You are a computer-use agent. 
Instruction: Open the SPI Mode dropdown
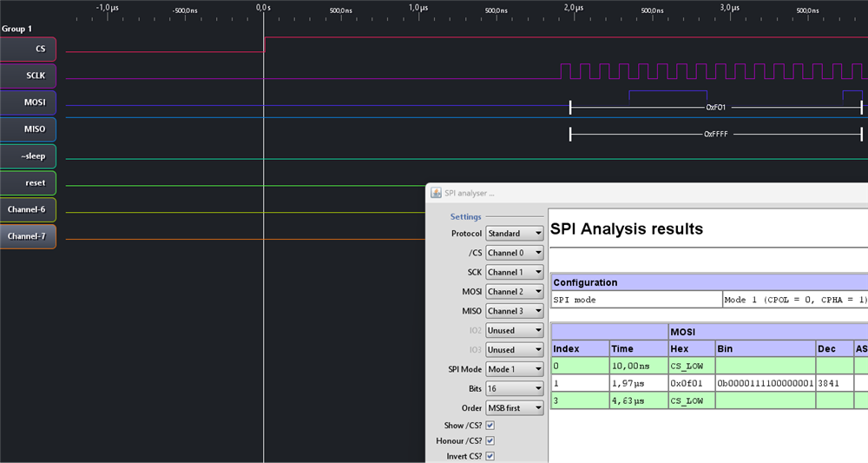point(514,369)
